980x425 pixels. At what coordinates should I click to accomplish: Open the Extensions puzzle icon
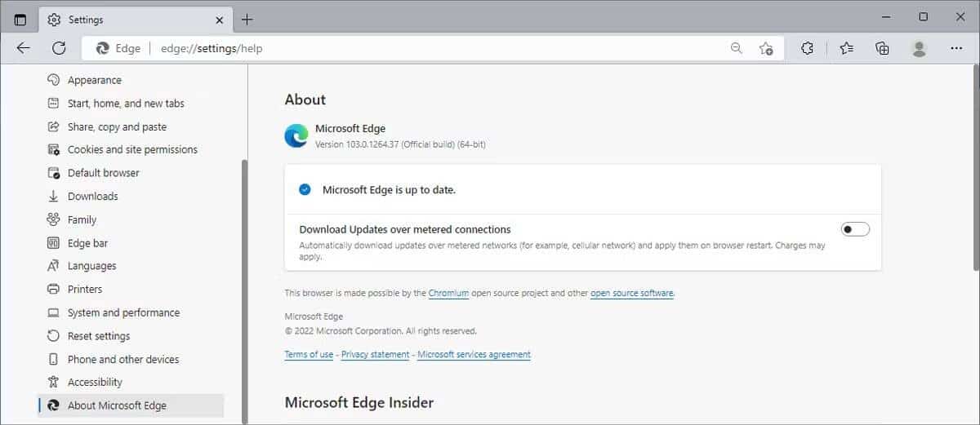pyautogui.click(x=807, y=48)
